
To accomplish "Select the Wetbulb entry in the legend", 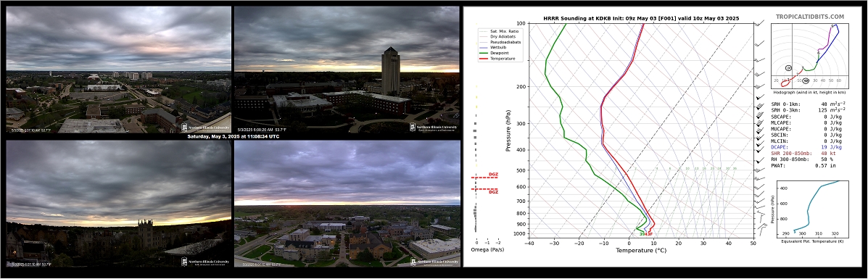I will [x=495, y=48].
